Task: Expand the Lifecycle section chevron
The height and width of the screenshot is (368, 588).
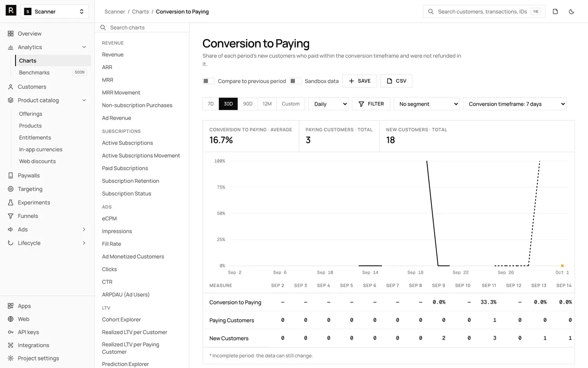Action: coord(84,243)
